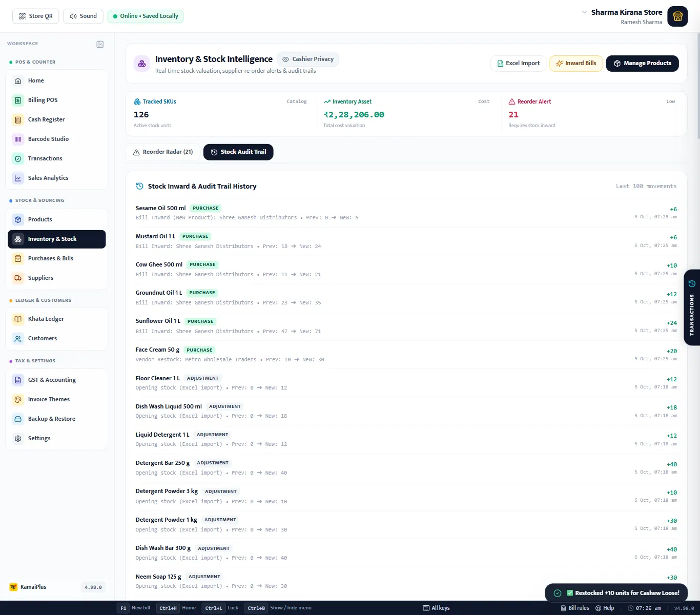700x615 pixels.
Task: Click the KamaiPlus logo in sidebar footer
Action: (14, 587)
